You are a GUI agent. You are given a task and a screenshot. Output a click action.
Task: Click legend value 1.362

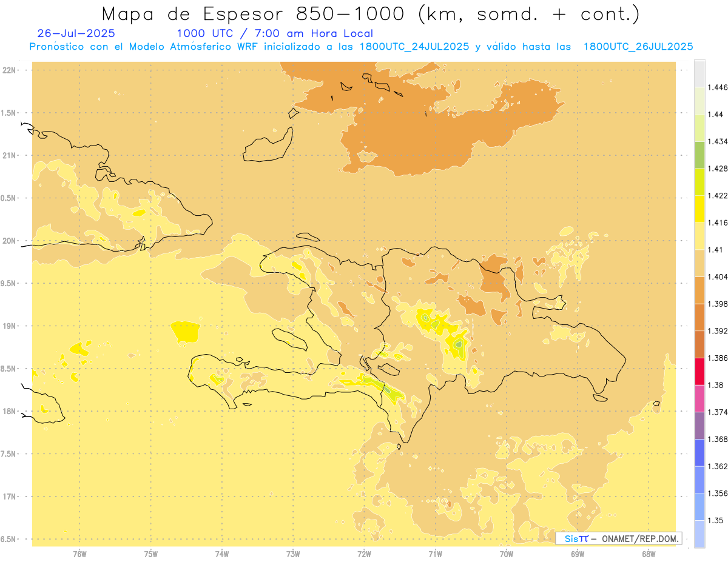(719, 466)
